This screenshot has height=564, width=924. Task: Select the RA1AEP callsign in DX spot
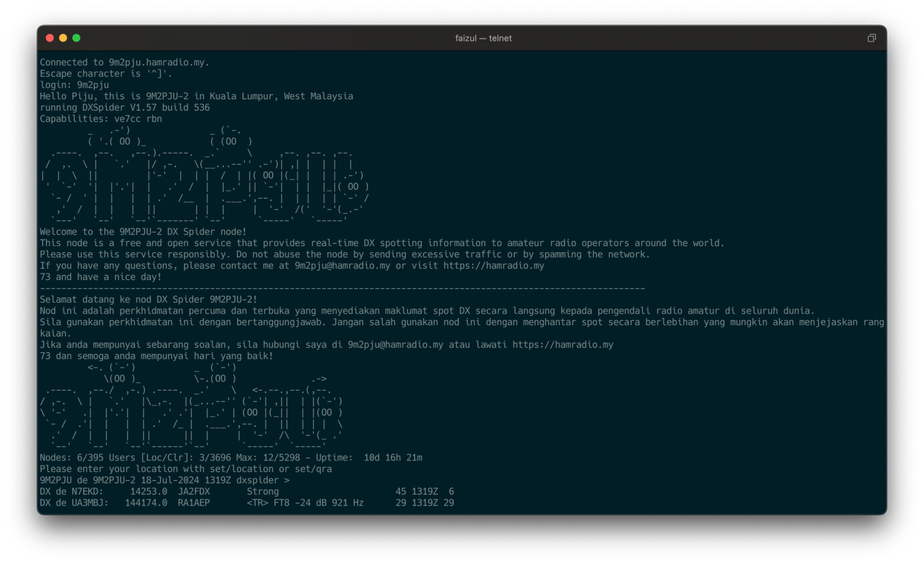[194, 503]
